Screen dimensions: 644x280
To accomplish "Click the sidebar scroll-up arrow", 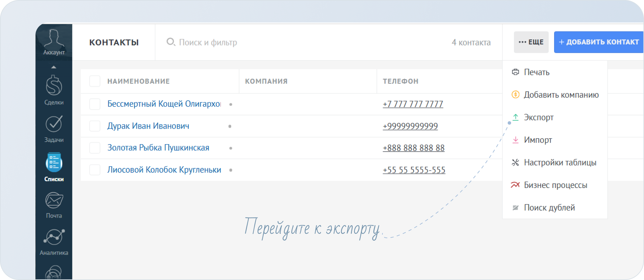I will click(54, 67).
